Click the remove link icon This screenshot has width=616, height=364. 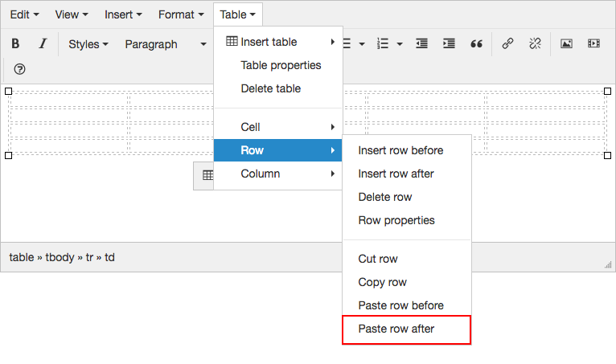point(535,44)
